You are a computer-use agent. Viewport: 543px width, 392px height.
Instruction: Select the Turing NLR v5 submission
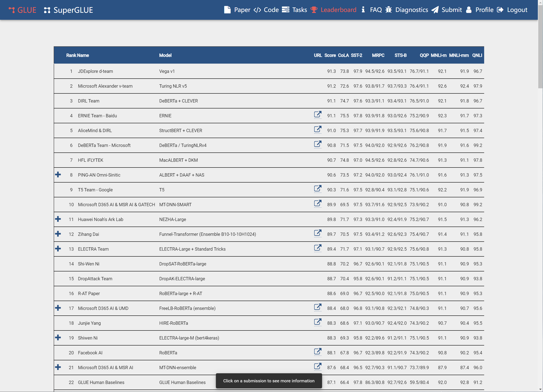coord(269,86)
